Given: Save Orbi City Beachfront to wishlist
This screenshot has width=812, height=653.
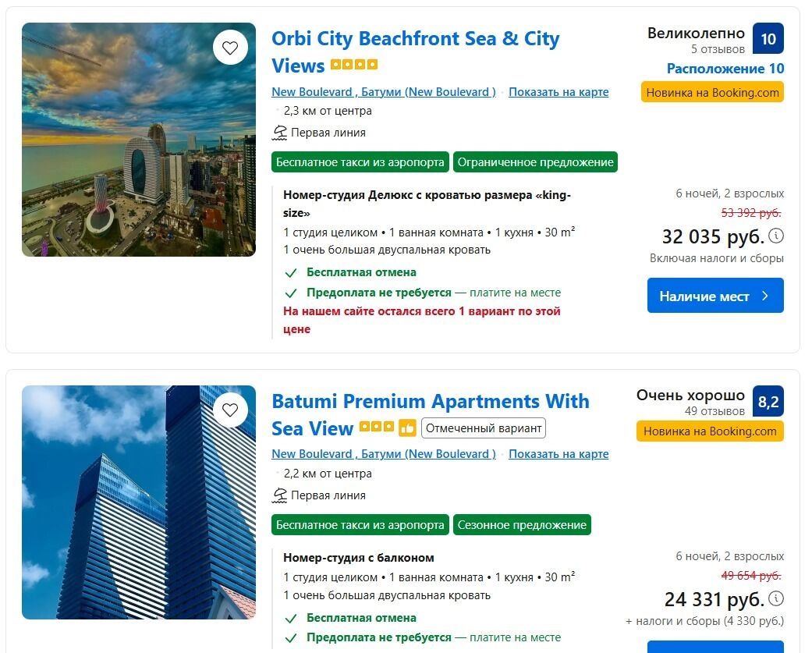Looking at the screenshot, I should click(x=230, y=48).
